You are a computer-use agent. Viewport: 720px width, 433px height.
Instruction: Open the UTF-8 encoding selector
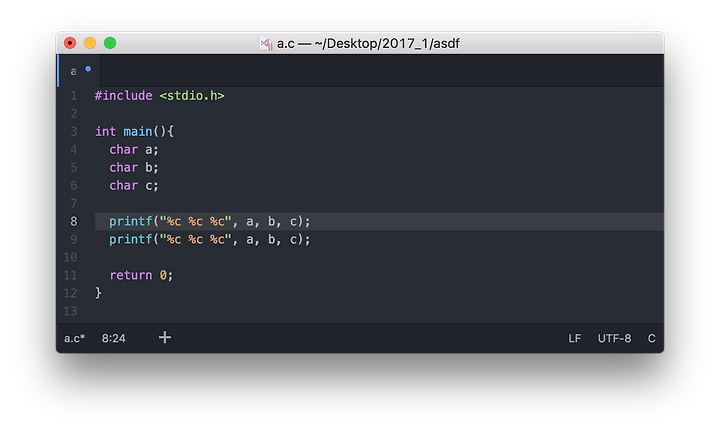[x=614, y=338]
